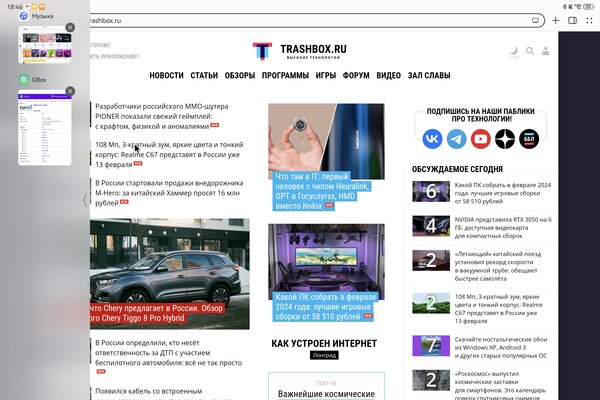600x400 pixels.
Task: Collapse the recent apps side panel arrow
Action: click(85, 199)
